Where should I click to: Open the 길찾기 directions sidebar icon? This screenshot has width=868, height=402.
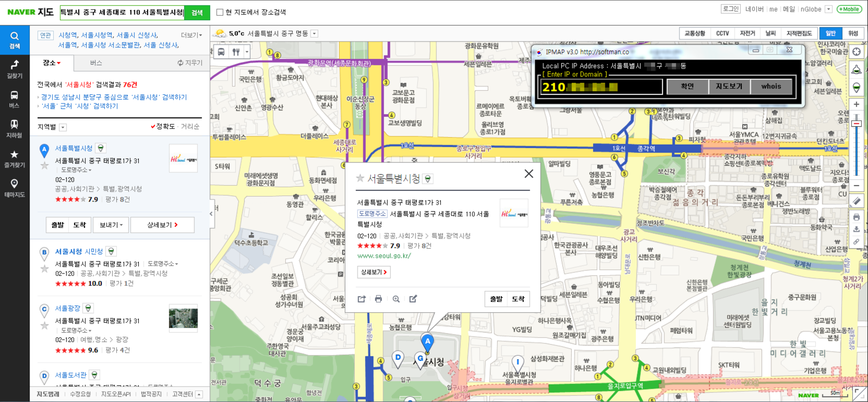14,69
